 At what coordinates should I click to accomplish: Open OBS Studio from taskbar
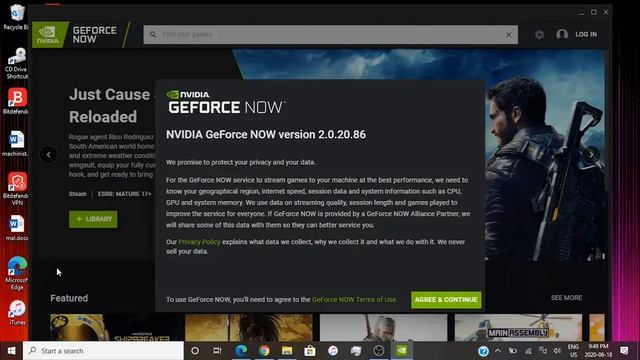click(x=379, y=351)
